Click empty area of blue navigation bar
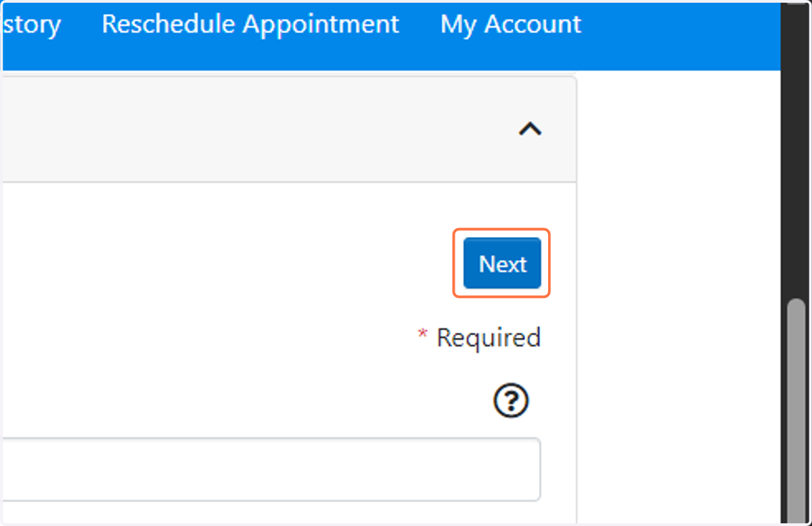This screenshot has height=526, width=812. pyautogui.click(x=677, y=34)
